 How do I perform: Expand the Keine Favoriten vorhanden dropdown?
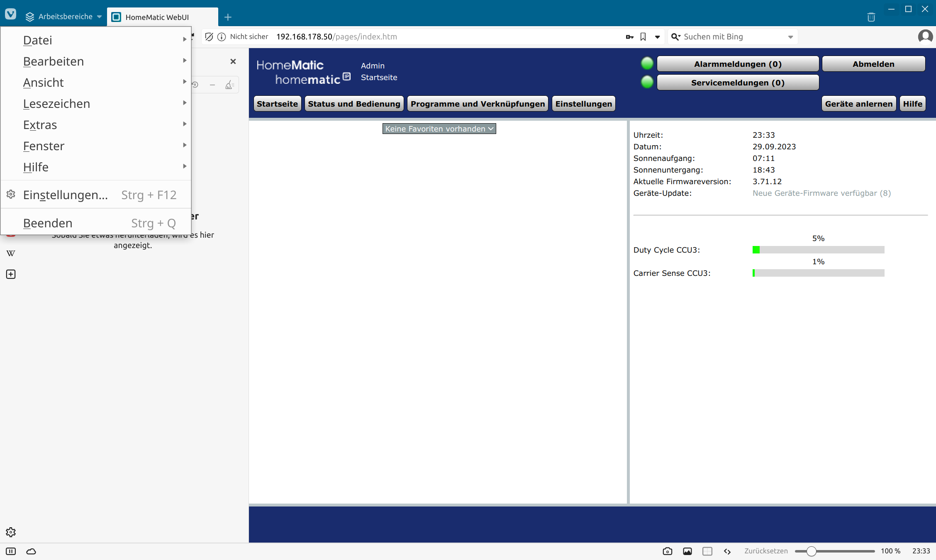tap(439, 129)
